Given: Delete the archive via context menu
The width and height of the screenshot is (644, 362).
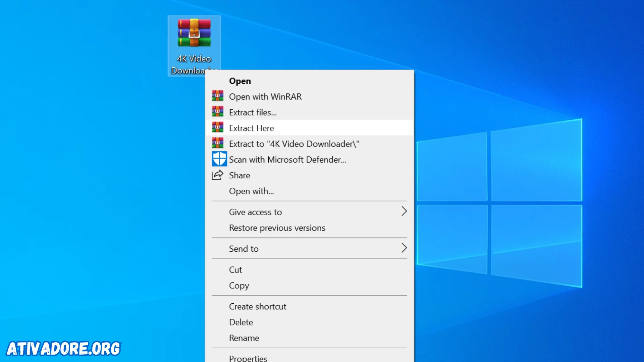Looking at the screenshot, I should 309,322.
